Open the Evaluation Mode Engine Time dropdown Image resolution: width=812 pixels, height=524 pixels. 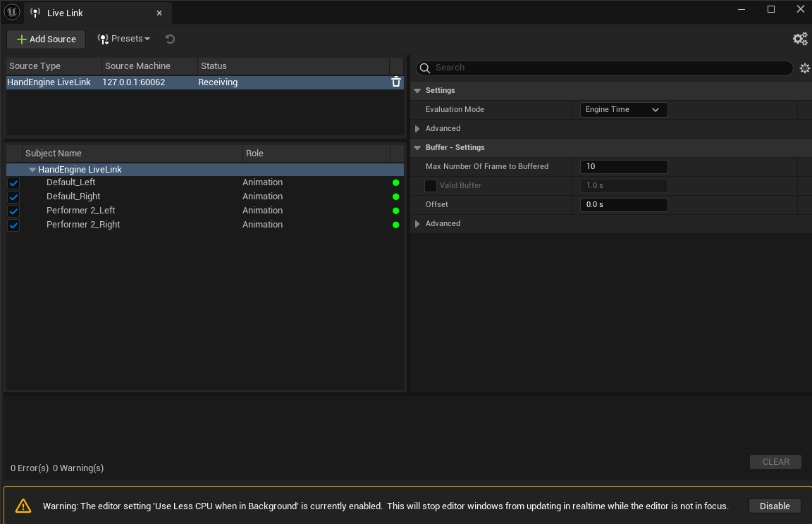[624, 110]
